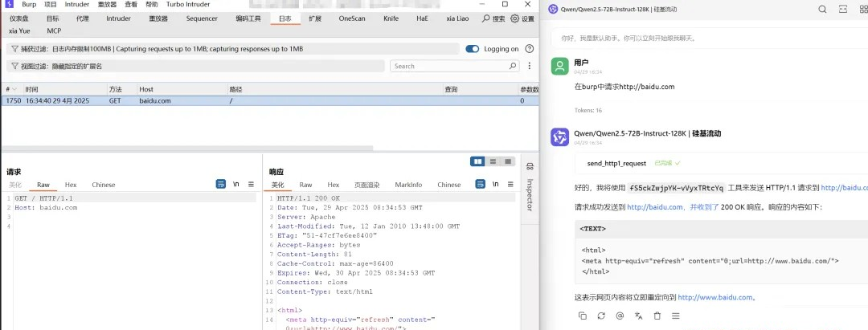Select the Hex tab in the 请求 panel
The height and width of the screenshot is (330, 868).
point(71,185)
